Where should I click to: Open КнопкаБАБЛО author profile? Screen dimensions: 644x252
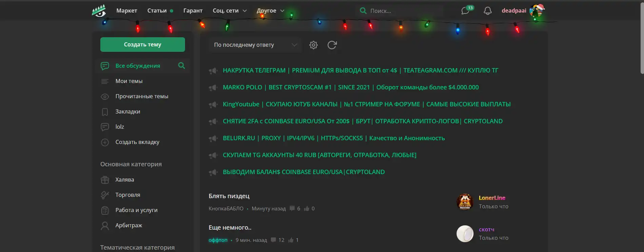coord(226,209)
